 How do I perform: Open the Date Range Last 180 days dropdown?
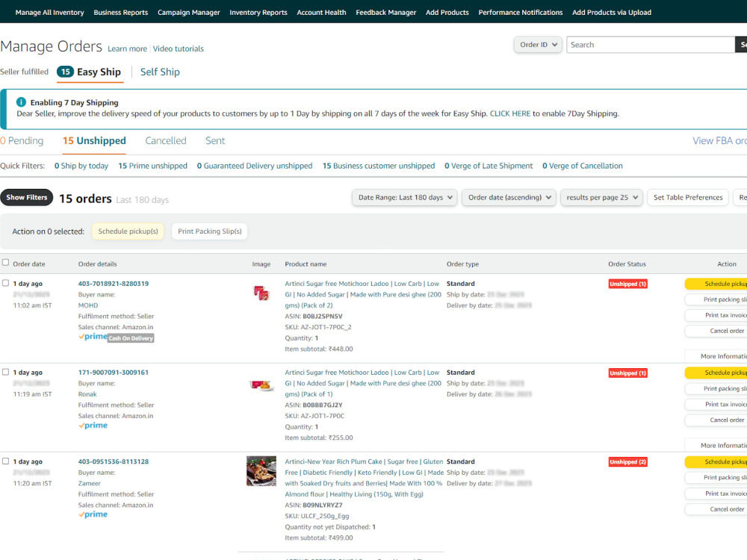coord(404,198)
